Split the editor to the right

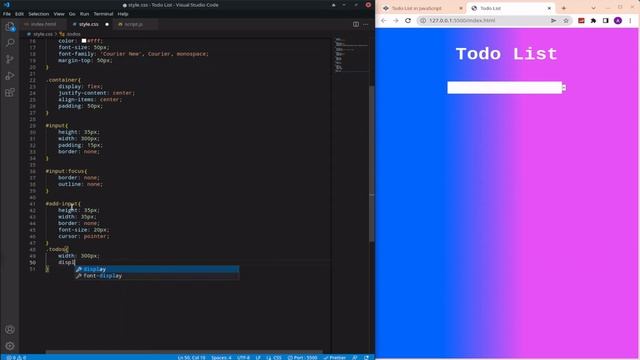tap(356, 24)
